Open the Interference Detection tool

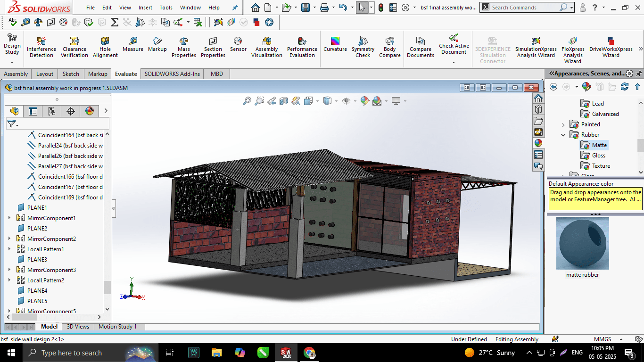[x=41, y=47]
